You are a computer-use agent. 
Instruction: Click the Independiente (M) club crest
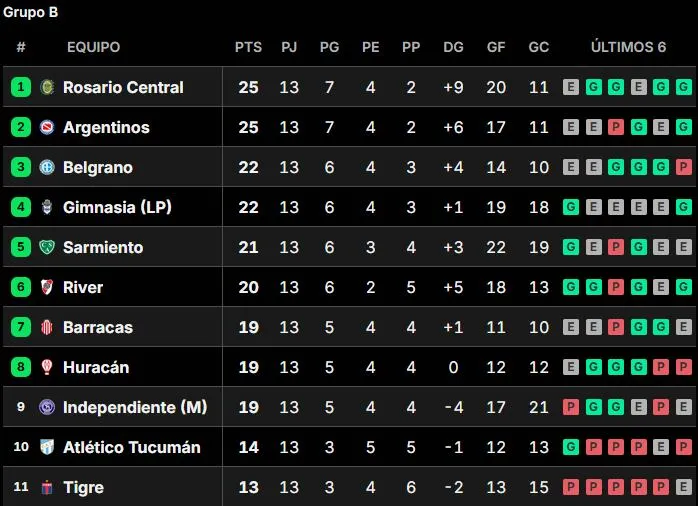click(47, 407)
